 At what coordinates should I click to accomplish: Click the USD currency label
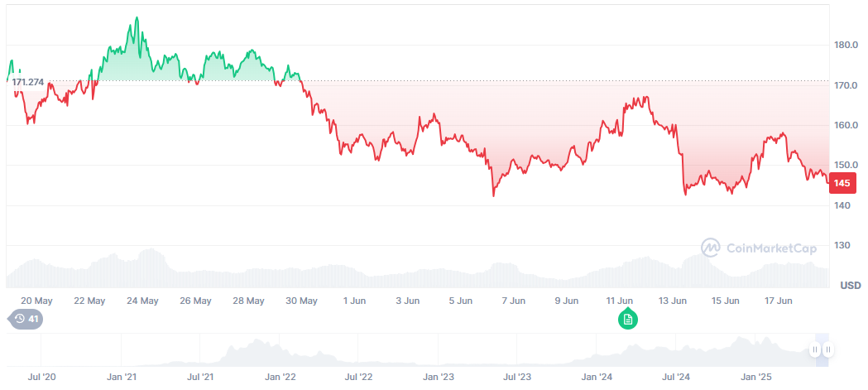(x=850, y=286)
